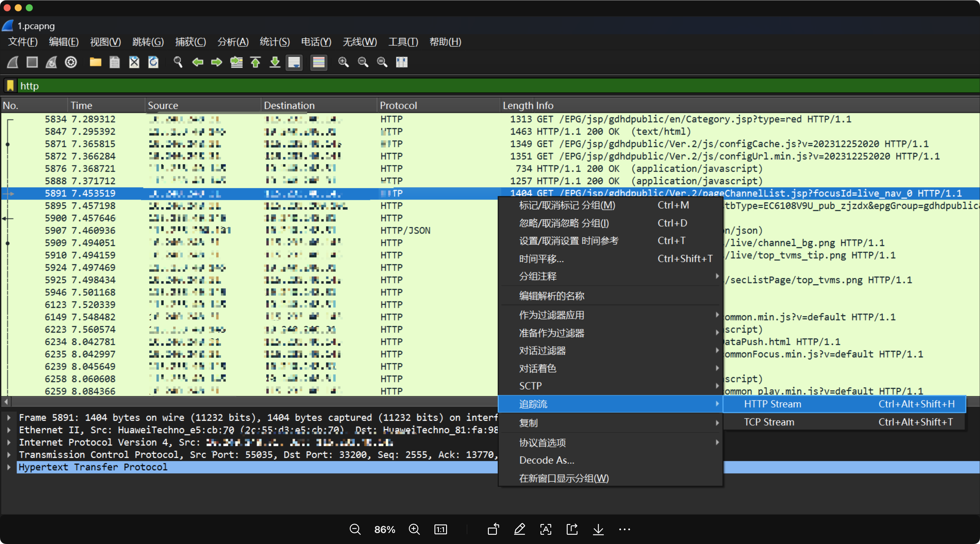Restart the current capture toolbar icon

click(x=51, y=62)
